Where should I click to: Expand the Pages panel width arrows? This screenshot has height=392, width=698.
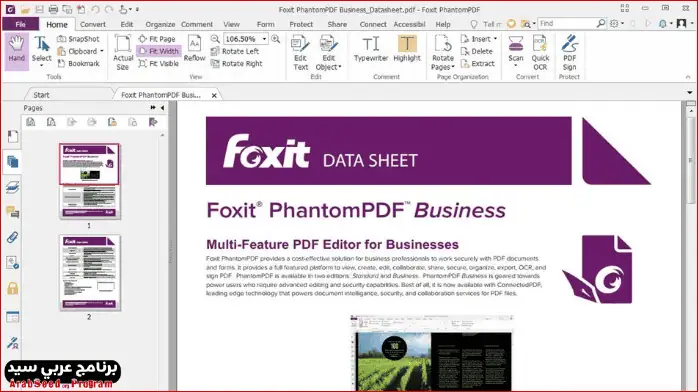(x=153, y=108)
